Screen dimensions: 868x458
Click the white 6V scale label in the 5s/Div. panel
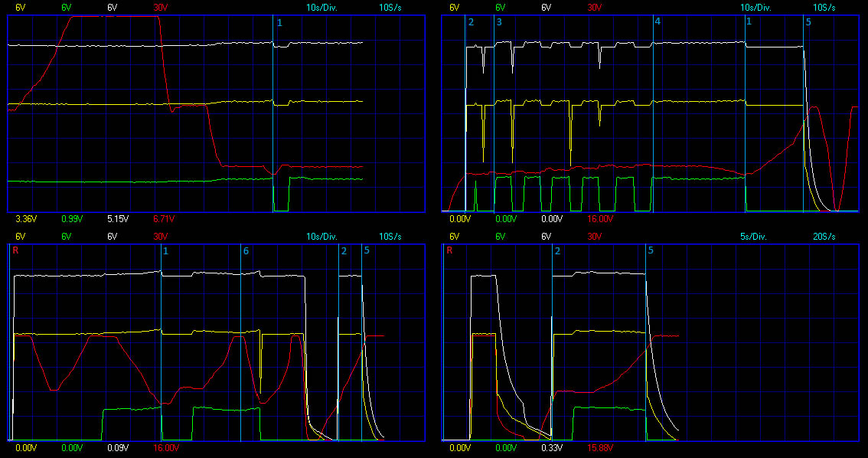coord(546,237)
